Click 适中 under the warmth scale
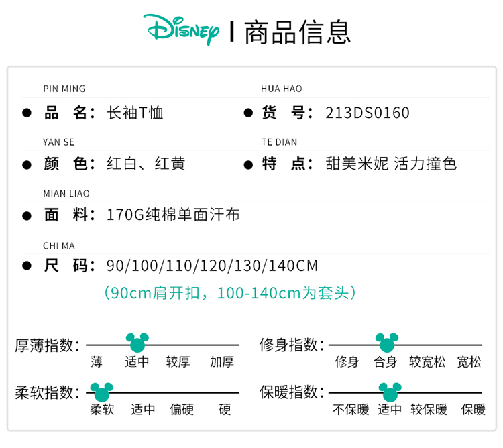This screenshot has height=448, width=503. (390, 409)
